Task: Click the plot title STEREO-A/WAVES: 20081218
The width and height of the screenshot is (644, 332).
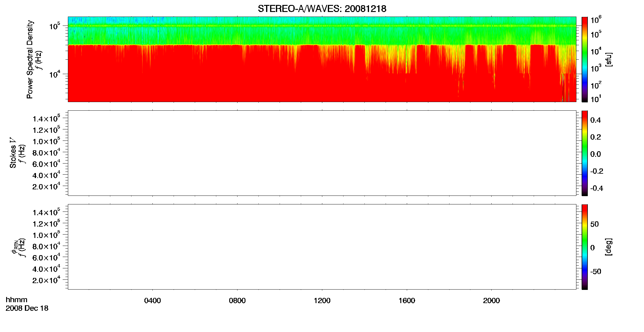Action: click(x=322, y=9)
